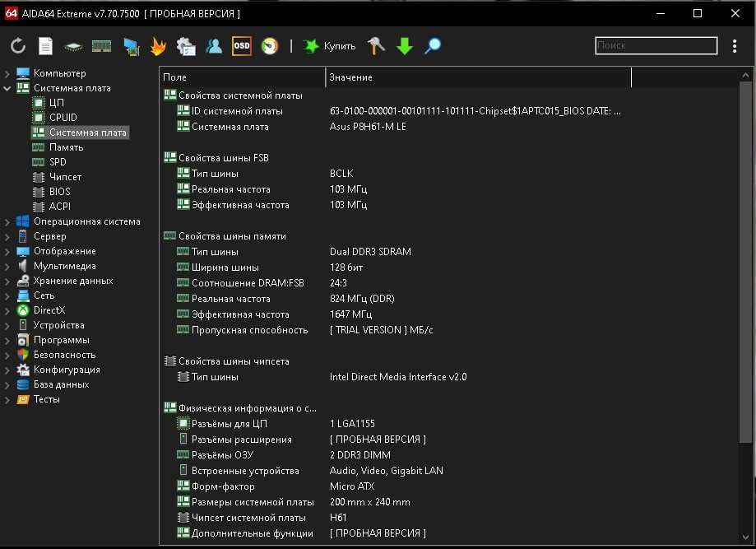Click the Операционная система Windows icon

coord(23,221)
